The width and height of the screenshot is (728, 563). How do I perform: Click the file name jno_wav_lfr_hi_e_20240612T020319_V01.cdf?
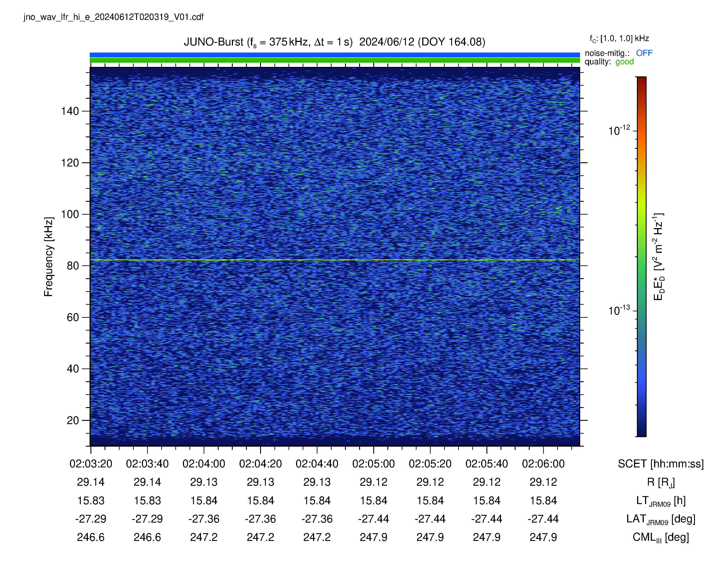(x=113, y=17)
